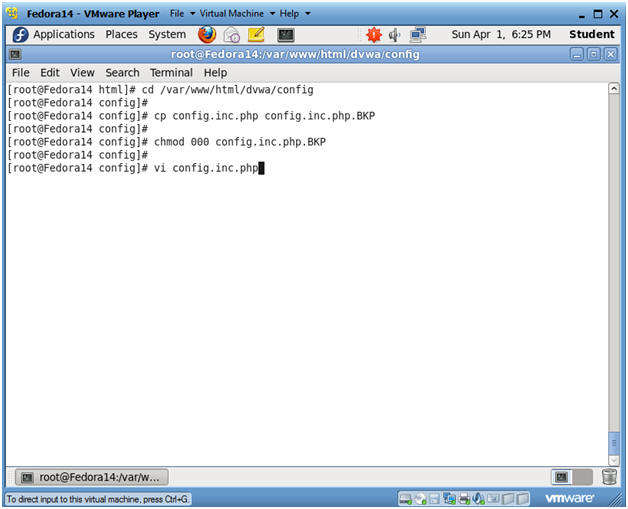This screenshot has height=509, width=628.
Task: Open the terminal Search menu
Action: click(x=122, y=73)
